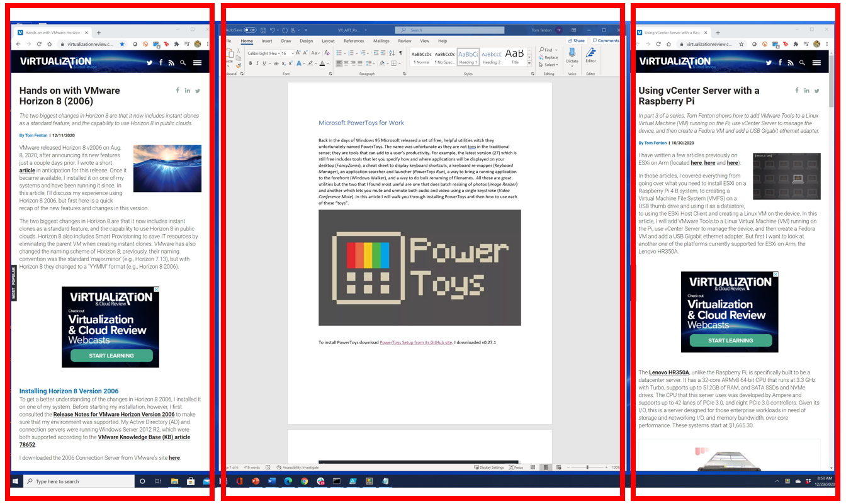This screenshot has height=504, width=846.
Task: Click the Share button in Word
Action: pos(576,40)
